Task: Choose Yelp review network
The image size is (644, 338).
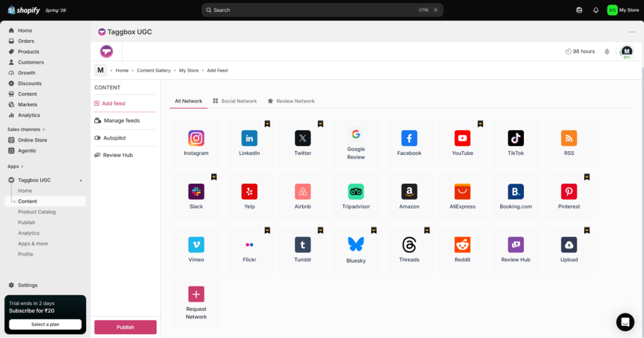Action: click(x=249, y=191)
